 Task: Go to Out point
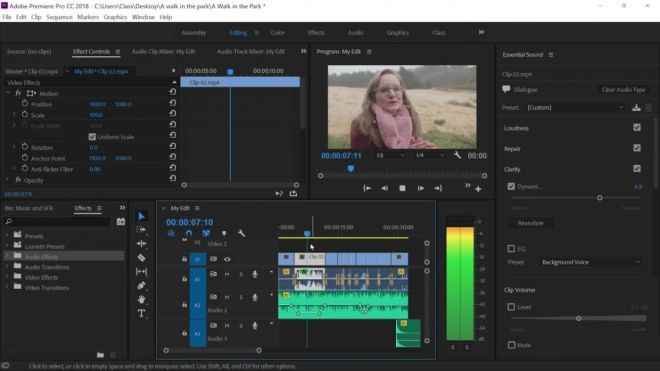tap(438, 188)
